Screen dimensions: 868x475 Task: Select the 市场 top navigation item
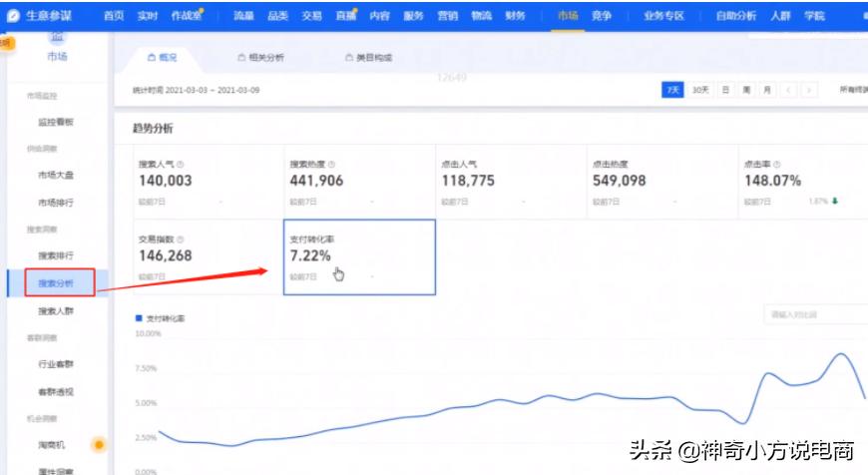click(568, 16)
